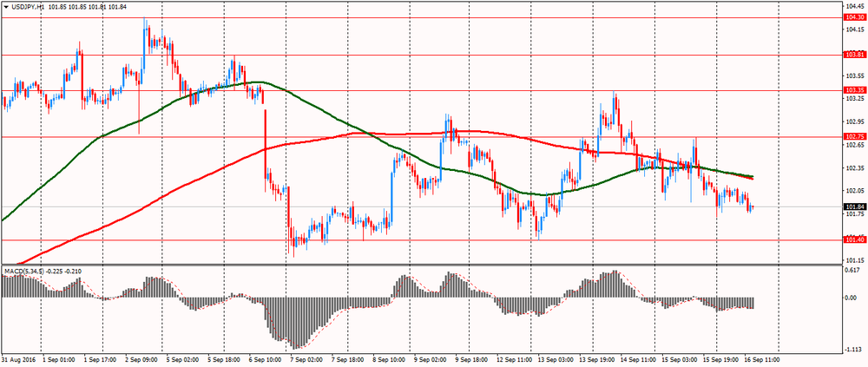Click 102.35 on the price axis
Screen dimensions: 868x367
(856, 167)
